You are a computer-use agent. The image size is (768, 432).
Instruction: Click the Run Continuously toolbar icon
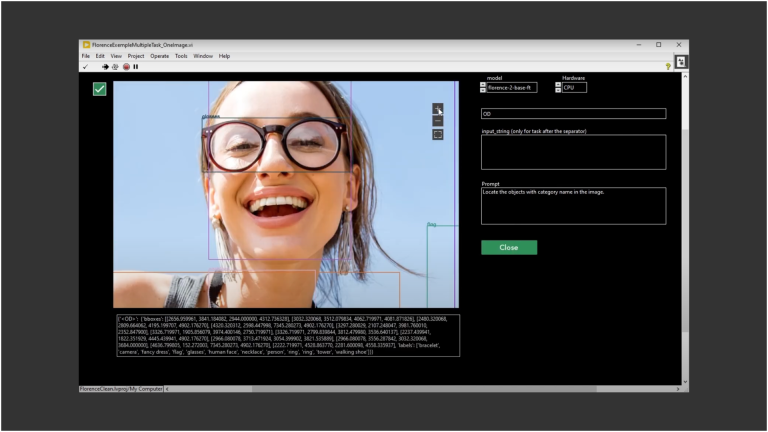(115, 67)
